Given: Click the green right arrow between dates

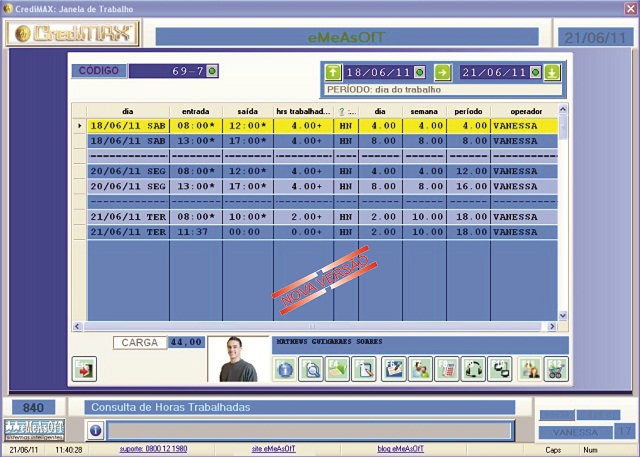Looking at the screenshot, I should 442,72.
